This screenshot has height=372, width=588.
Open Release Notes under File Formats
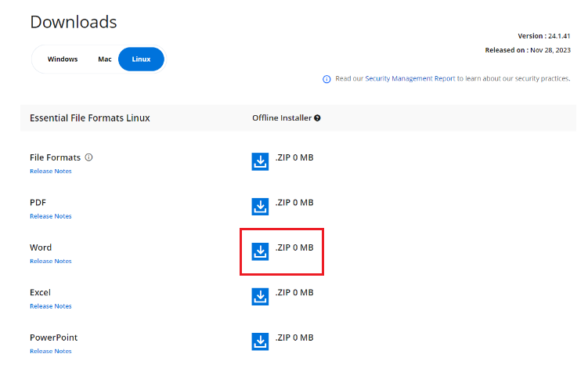(50, 171)
